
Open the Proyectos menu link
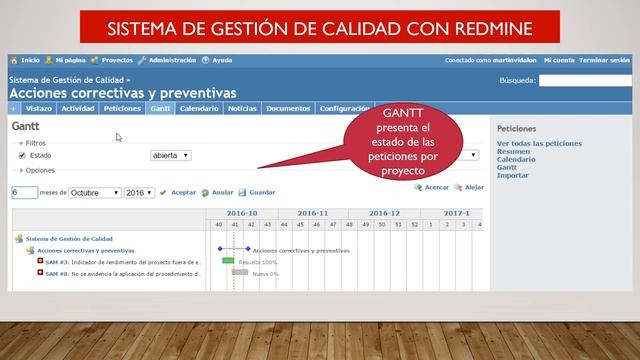coord(117,60)
